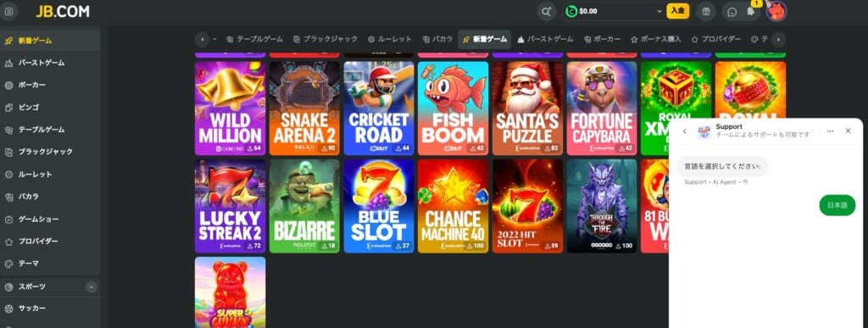
Task: Switch to the バカラ top tab
Action: pos(437,39)
